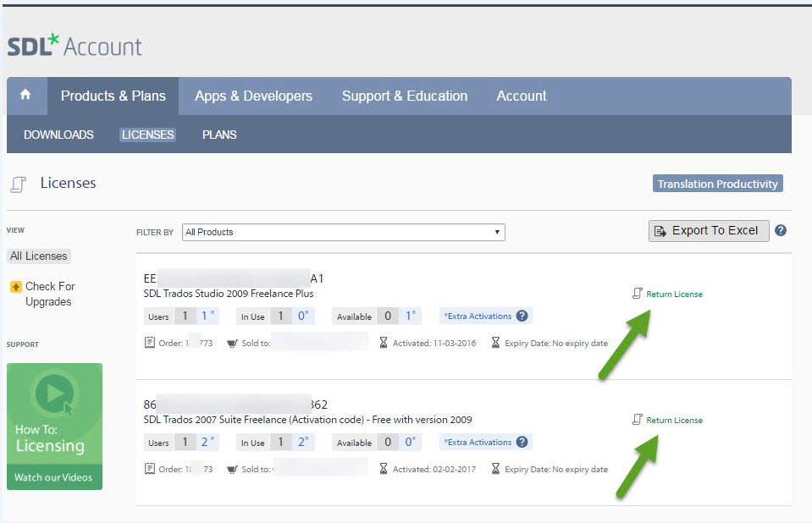Click Return License scroll icon for Trados 2007

point(638,420)
